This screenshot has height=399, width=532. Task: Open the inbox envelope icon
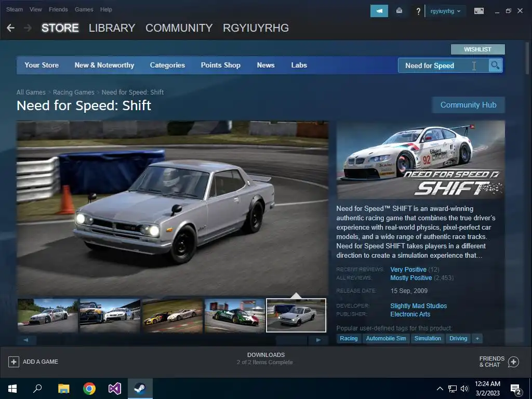pyautogui.click(x=400, y=11)
